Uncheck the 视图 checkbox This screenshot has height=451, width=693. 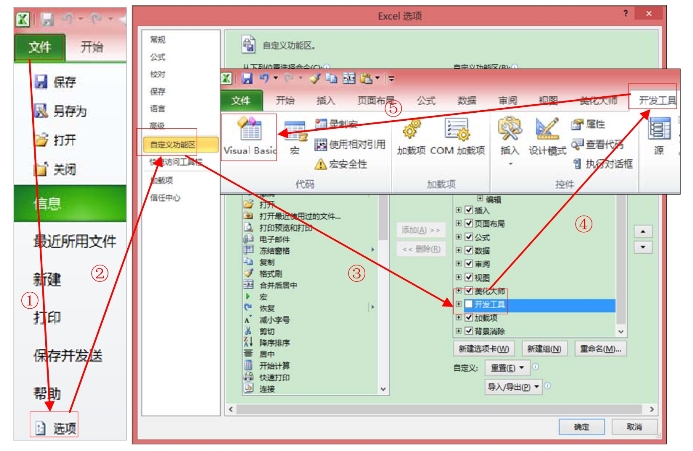coord(469,277)
